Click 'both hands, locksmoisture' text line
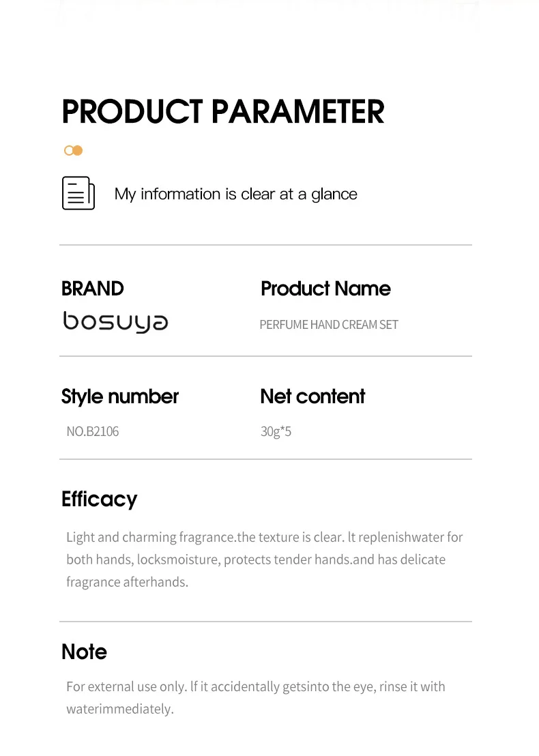Viewport: 539px width, 756px height. point(256,559)
